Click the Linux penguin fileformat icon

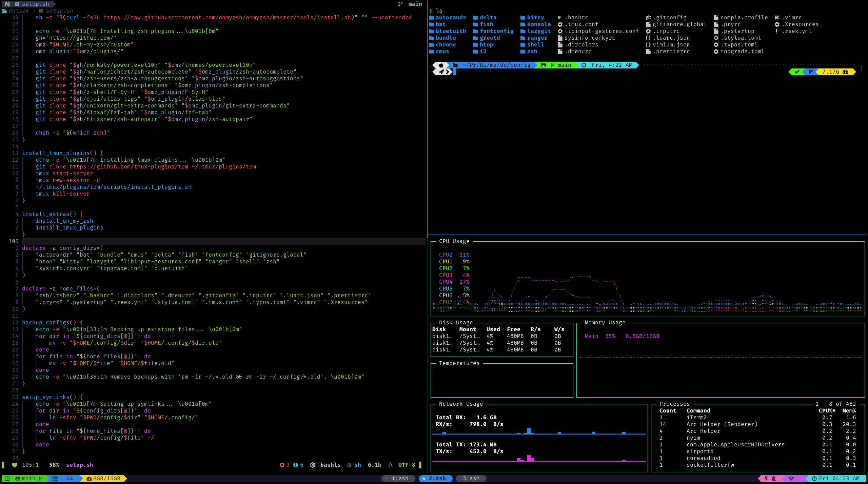tap(390, 465)
